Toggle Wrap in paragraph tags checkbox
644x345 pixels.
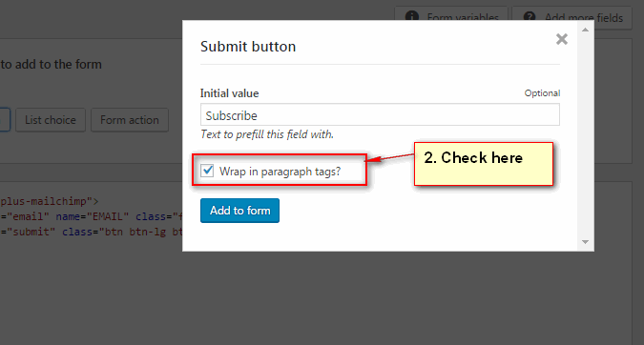207,171
